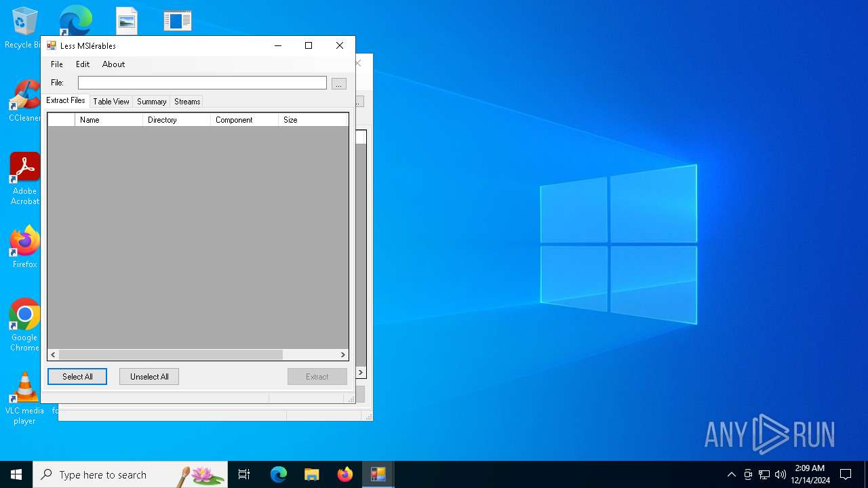Click the File path input field
The height and width of the screenshot is (488, 868).
(x=202, y=83)
